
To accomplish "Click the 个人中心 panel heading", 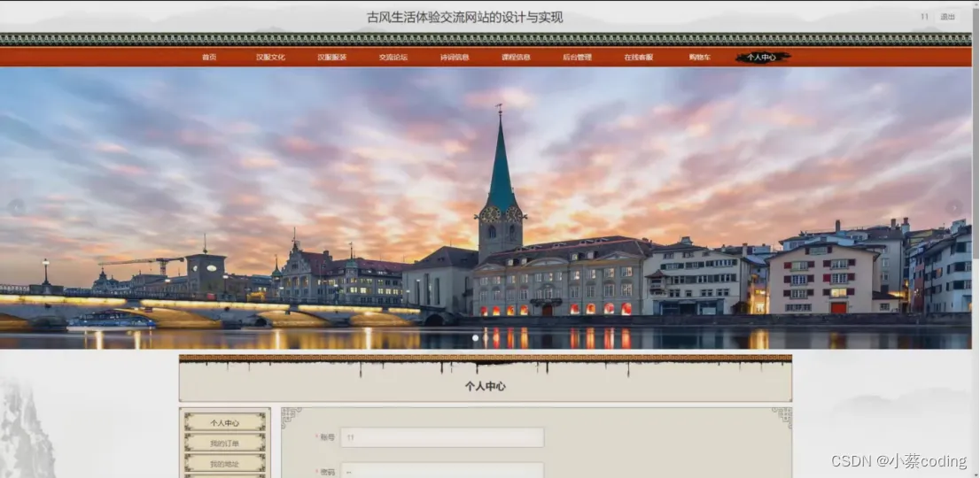I will pyautogui.click(x=485, y=386).
